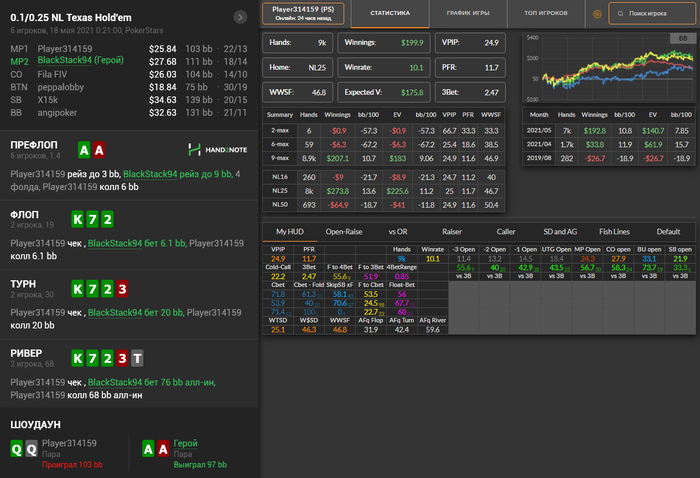Click the flop 7 card

pyautogui.click(x=92, y=219)
